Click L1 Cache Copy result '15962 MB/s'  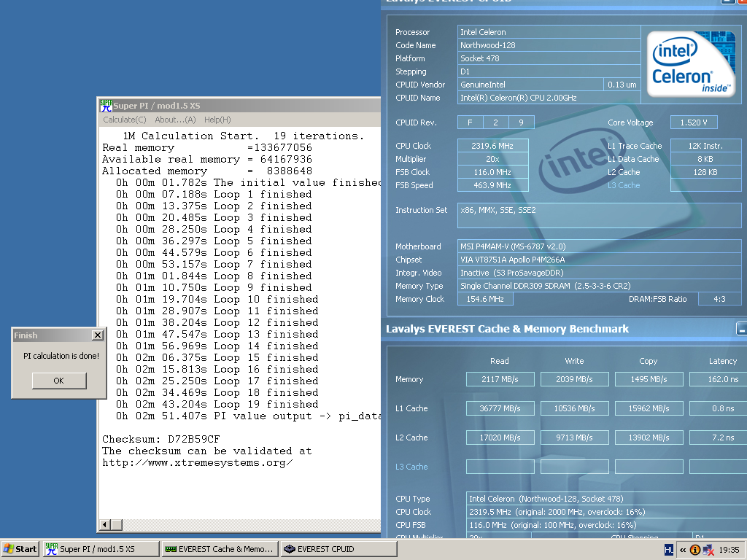[x=649, y=408]
